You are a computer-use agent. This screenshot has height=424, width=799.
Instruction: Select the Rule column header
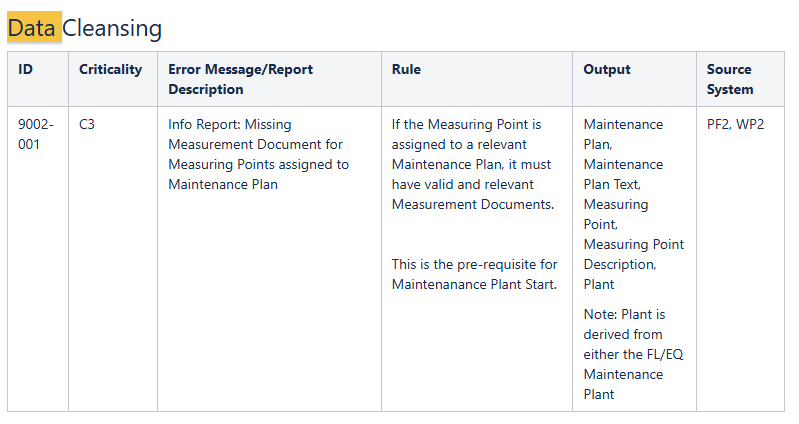[406, 70]
